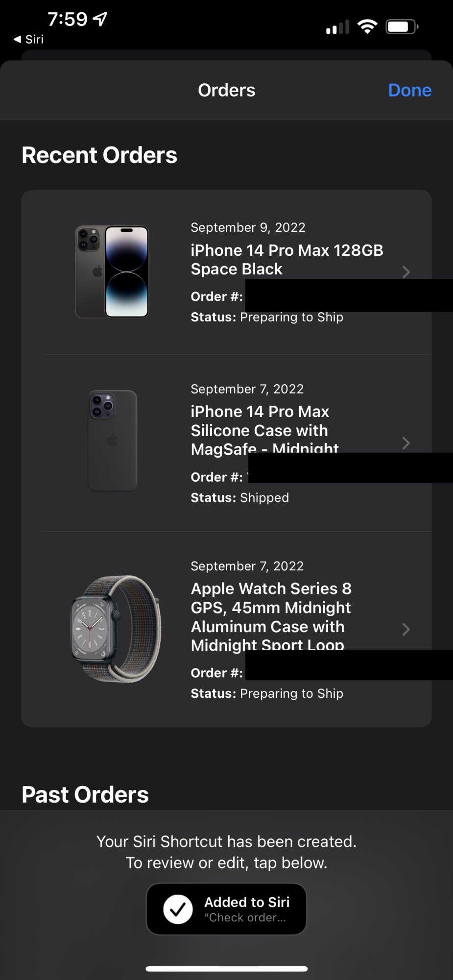Tap the location arrow next to the time
453x980 pixels.
100,19
